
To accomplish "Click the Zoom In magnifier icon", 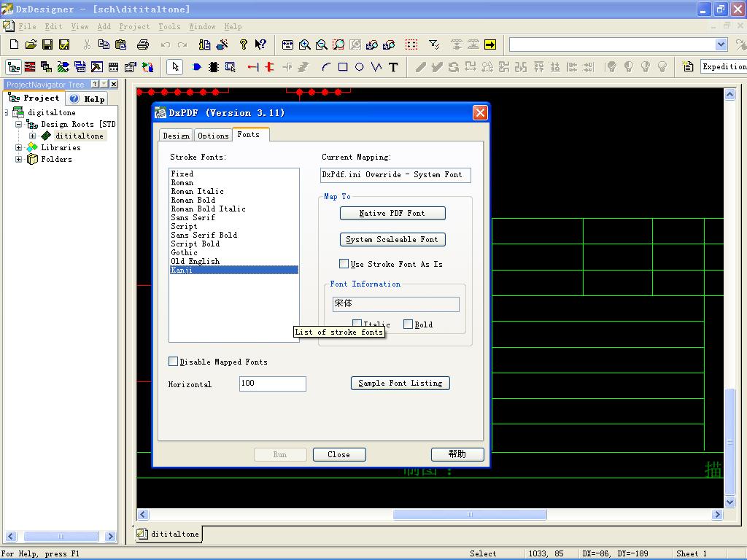I will [x=305, y=45].
